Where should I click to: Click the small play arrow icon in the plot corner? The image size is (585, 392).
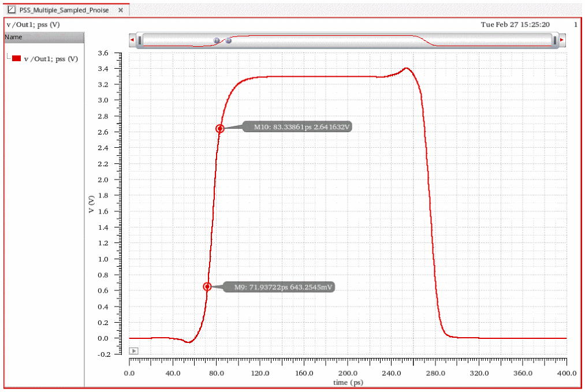(133, 350)
